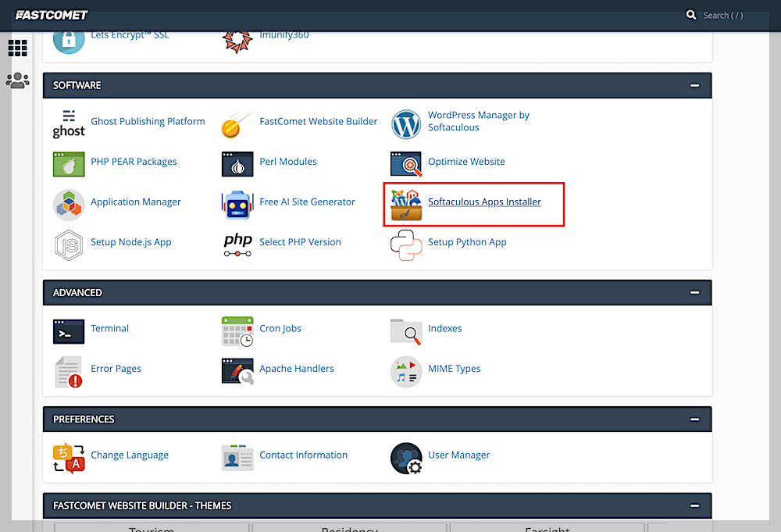Open the Imunify360 star icon
The height and width of the screenshot is (532, 781).
coord(237,42)
